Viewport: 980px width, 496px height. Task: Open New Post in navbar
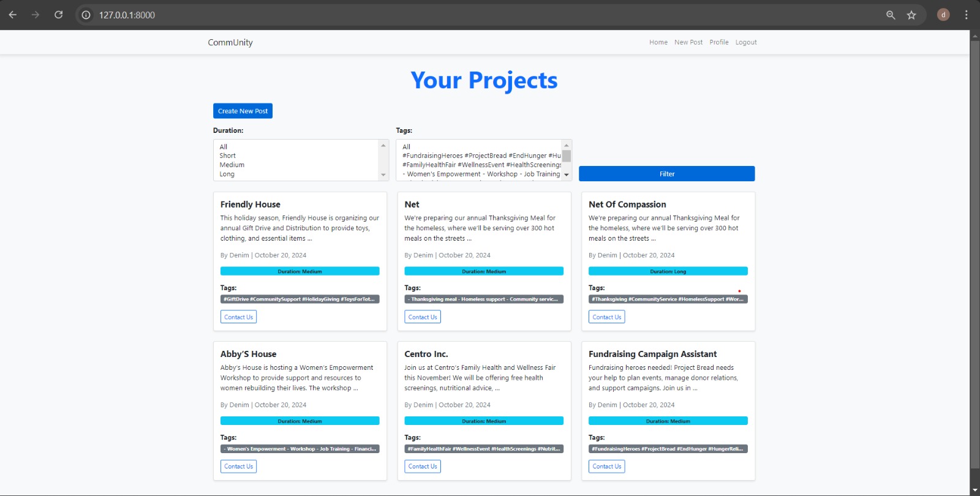[x=688, y=42]
